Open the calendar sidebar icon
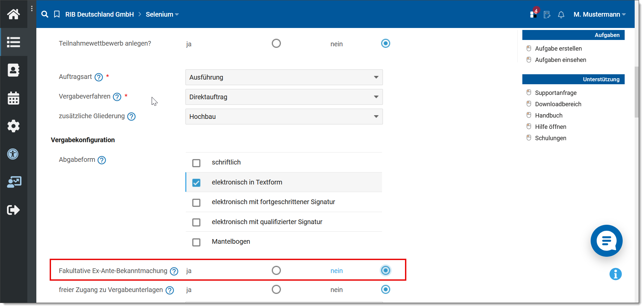The height and width of the screenshot is (308, 644). pos(13,98)
